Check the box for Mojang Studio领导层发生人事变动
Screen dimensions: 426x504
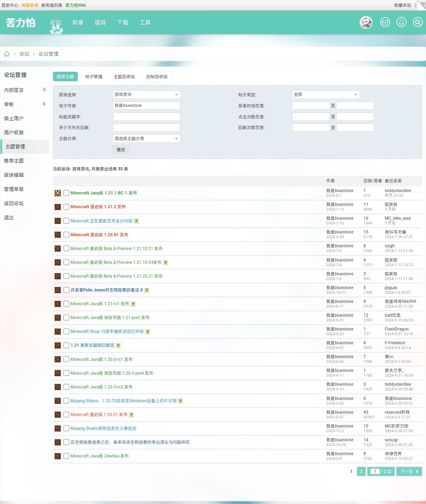pos(66,428)
